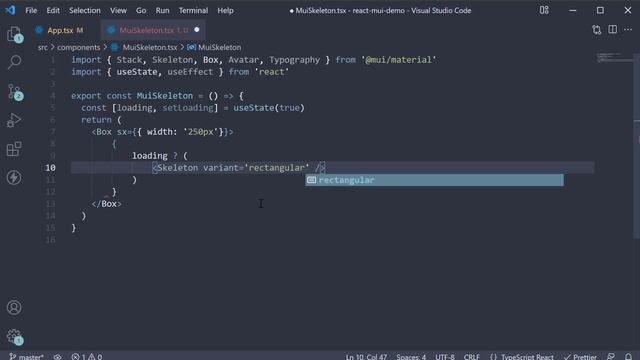Click the feedback icon in status bar

point(611,356)
